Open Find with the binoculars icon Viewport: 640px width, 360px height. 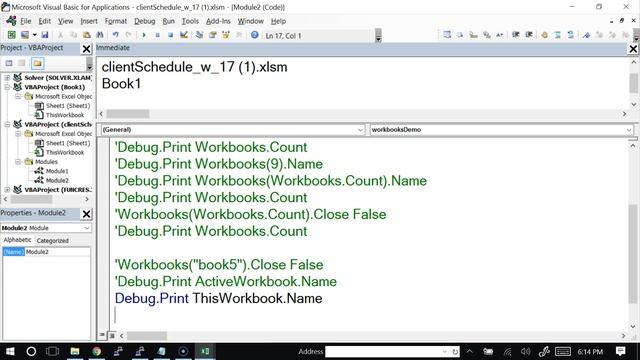tap(100, 35)
